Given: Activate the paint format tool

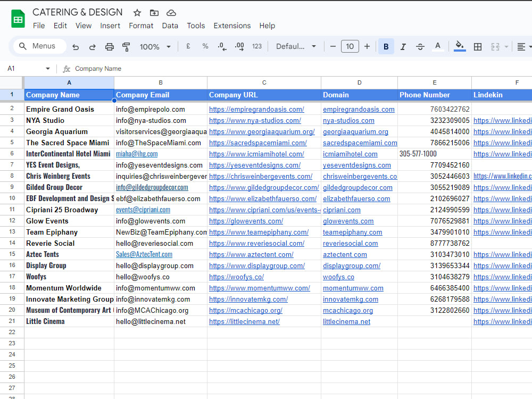Looking at the screenshot, I should [126, 46].
